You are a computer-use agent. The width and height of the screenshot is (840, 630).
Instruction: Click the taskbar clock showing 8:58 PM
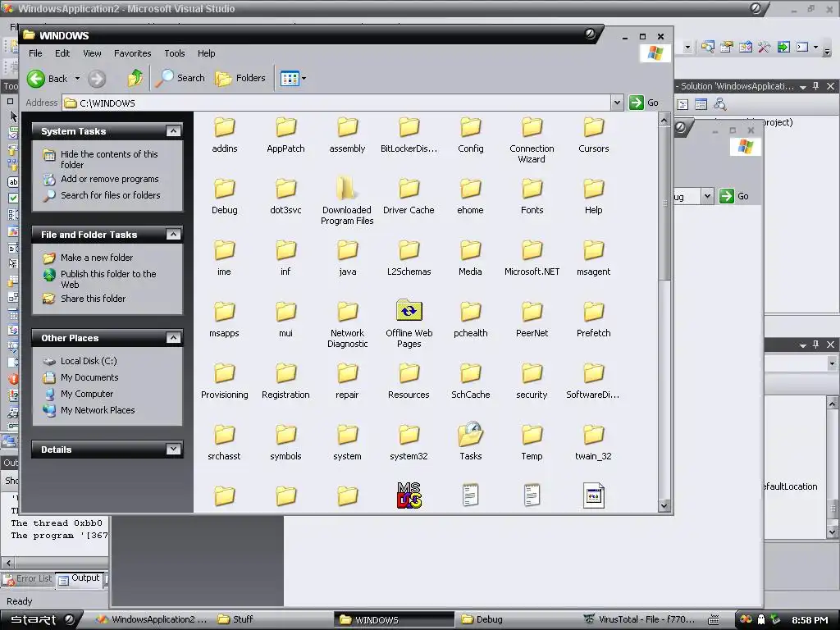tap(810, 620)
